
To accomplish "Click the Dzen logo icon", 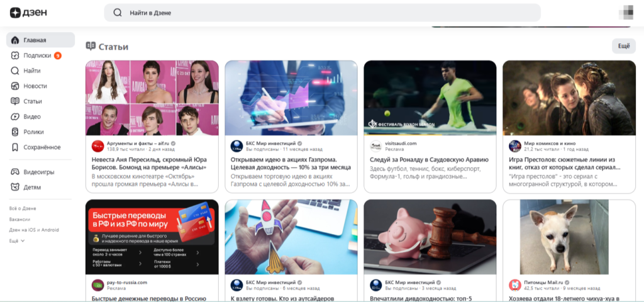I will point(15,13).
